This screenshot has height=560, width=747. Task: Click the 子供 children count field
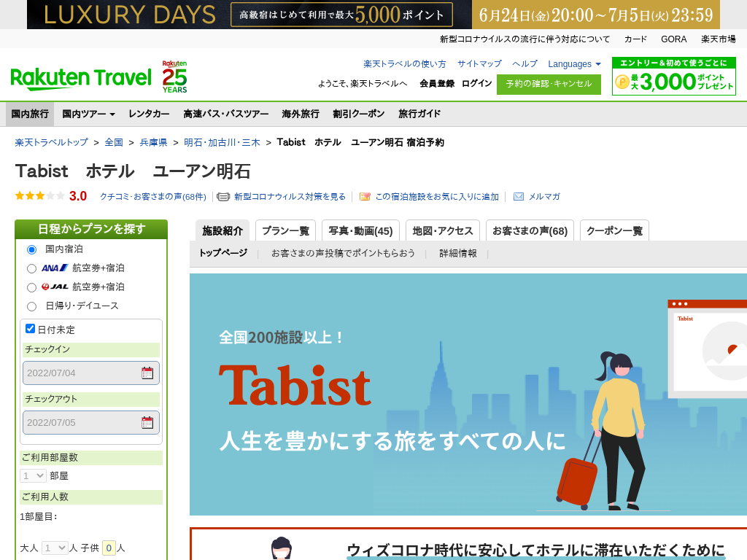(109, 548)
